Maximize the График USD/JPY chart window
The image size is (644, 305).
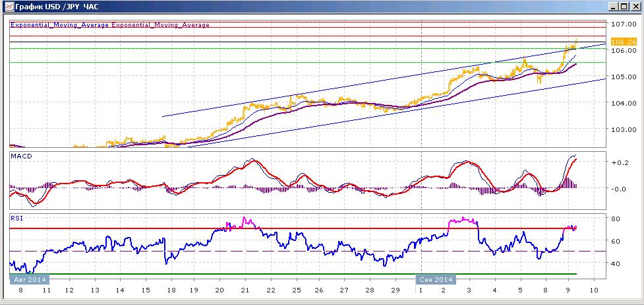click(x=624, y=7)
